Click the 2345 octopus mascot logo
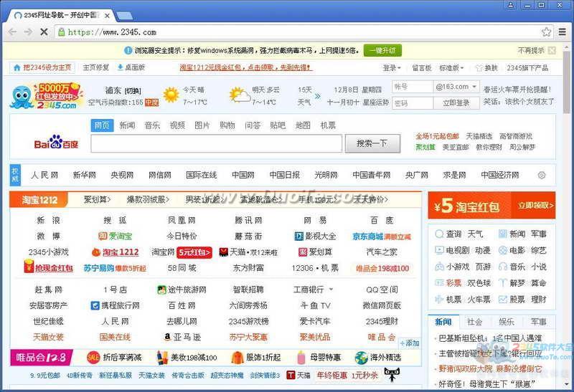 [x=22, y=97]
